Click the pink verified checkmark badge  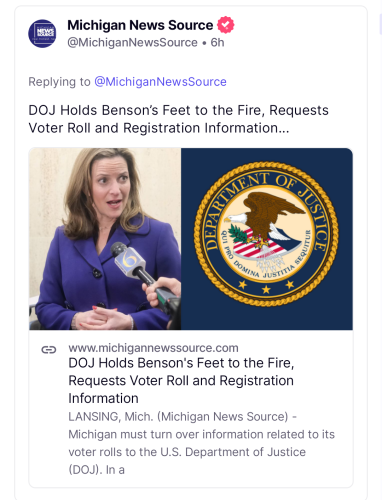226,25
